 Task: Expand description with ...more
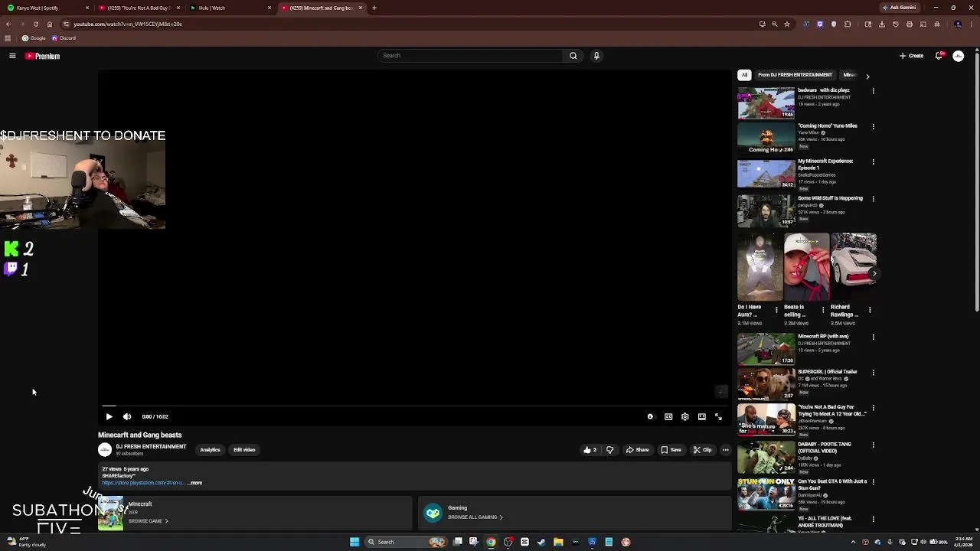pyautogui.click(x=195, y=483)
